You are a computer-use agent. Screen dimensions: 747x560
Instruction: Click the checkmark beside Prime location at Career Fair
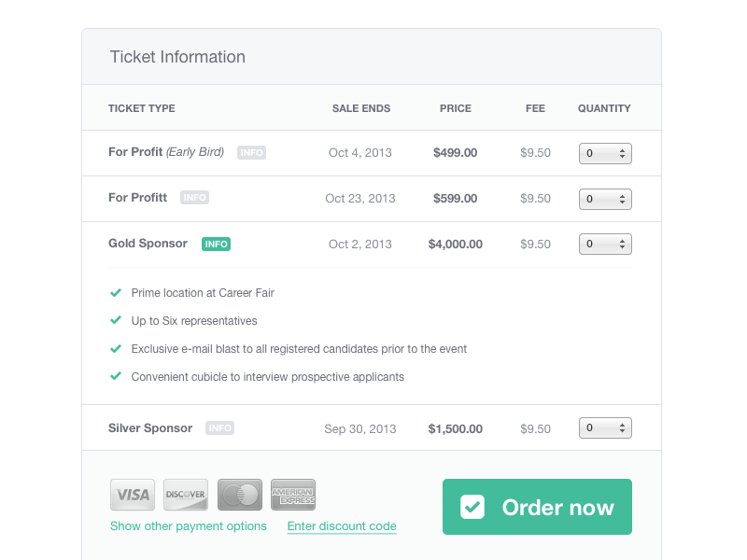point(116,292)
